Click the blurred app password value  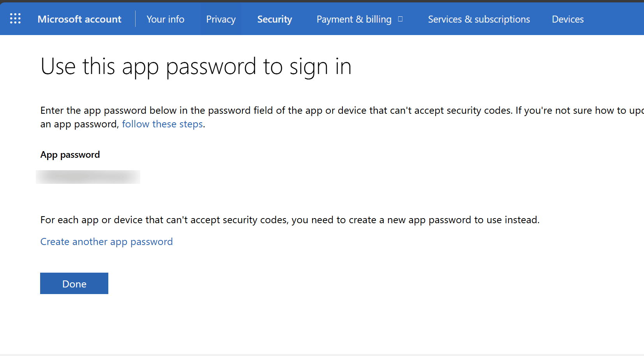click(x=88, y=177)
